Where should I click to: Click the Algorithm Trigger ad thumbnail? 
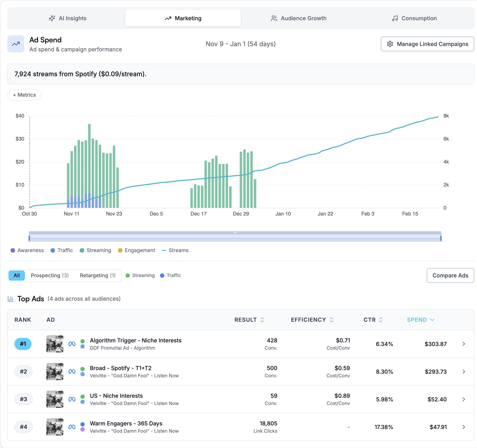[55, 344]
